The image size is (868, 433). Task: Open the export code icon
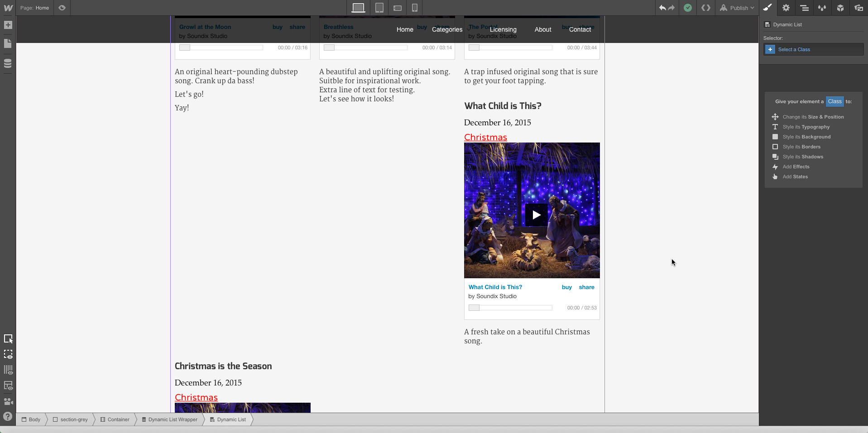tap(706, 8)
